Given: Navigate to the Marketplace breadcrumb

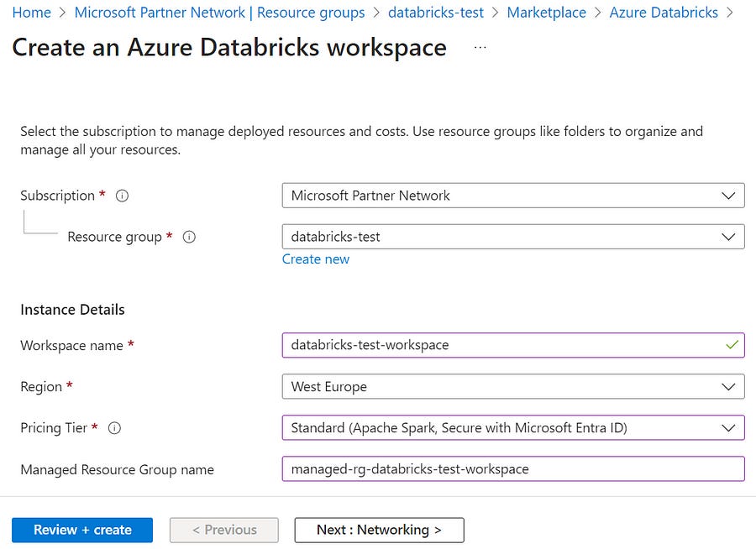Looking at the screenshot, I should [x=546, y=13].
